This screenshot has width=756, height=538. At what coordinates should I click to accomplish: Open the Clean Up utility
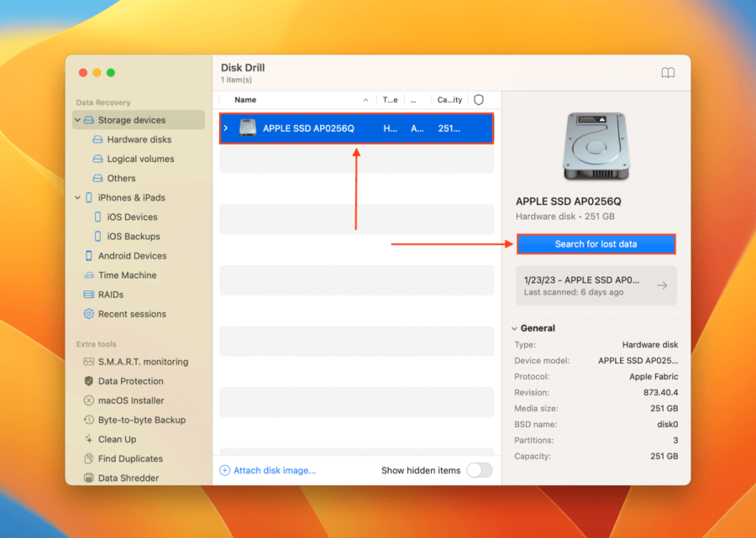tap(118, 439)
